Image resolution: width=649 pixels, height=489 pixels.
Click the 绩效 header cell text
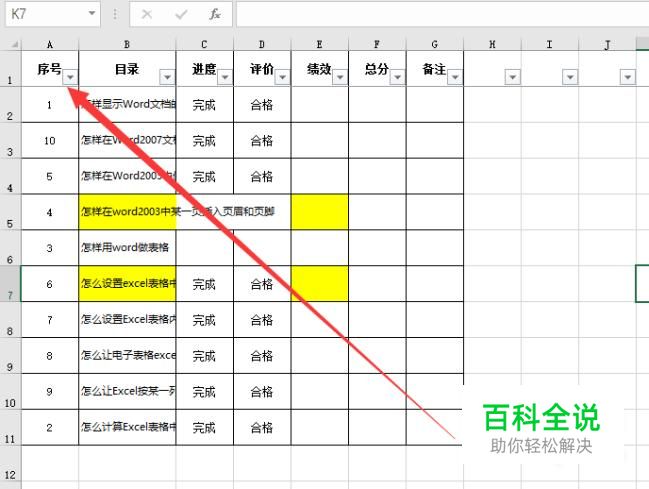319,69
